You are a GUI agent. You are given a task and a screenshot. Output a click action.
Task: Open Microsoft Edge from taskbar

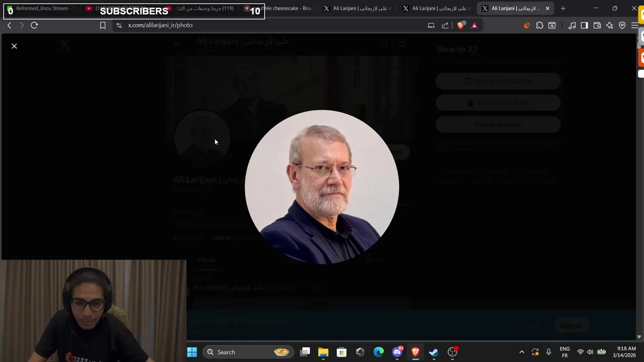point(378,352)
